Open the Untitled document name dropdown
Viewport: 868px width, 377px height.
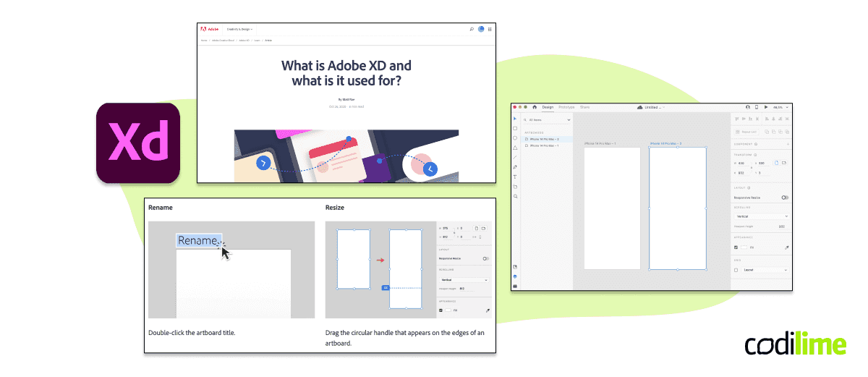[x=653, y=107]
